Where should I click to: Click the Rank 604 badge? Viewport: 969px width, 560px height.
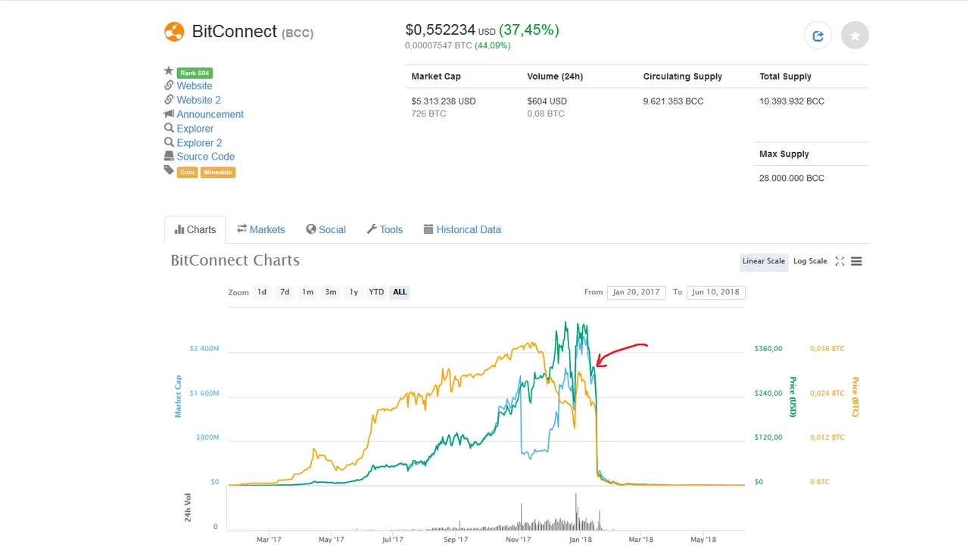pos(195,73)
